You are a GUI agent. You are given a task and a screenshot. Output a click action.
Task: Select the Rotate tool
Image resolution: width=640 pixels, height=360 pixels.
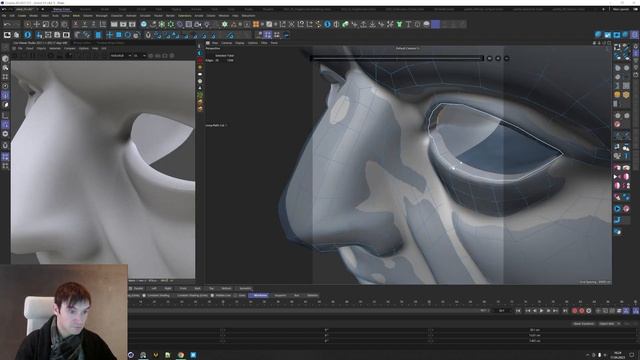(x=55, y=24)
